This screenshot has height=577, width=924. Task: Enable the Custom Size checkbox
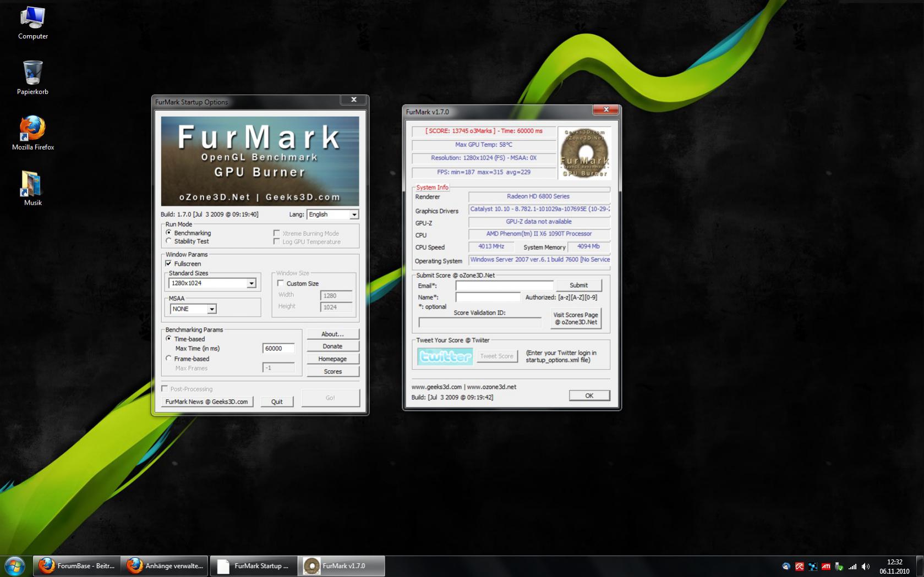(281, 283)
